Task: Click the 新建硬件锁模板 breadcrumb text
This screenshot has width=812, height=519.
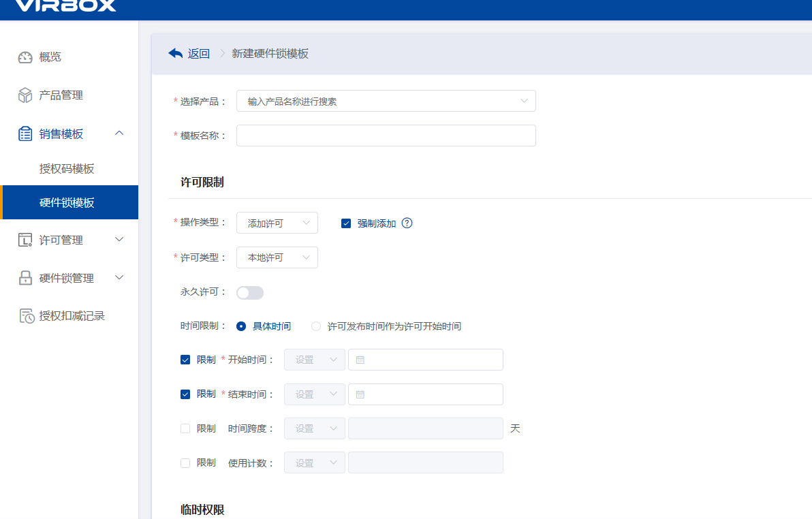Action: 270,54
